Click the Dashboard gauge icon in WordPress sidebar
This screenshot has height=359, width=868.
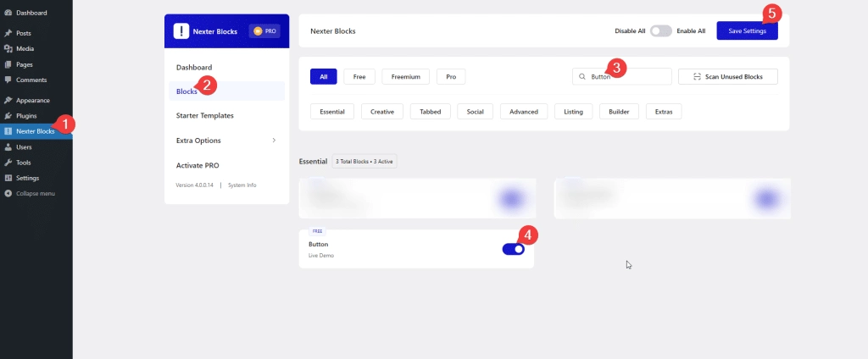8,13
